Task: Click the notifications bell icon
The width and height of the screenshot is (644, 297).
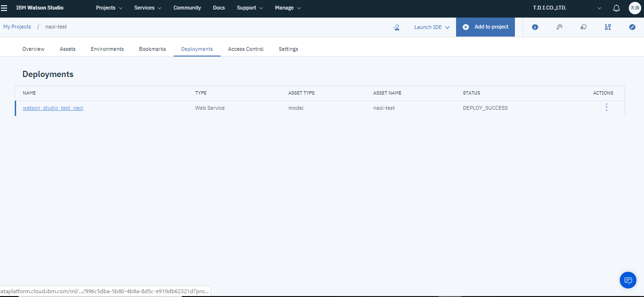Action: [x=616, y=8]
